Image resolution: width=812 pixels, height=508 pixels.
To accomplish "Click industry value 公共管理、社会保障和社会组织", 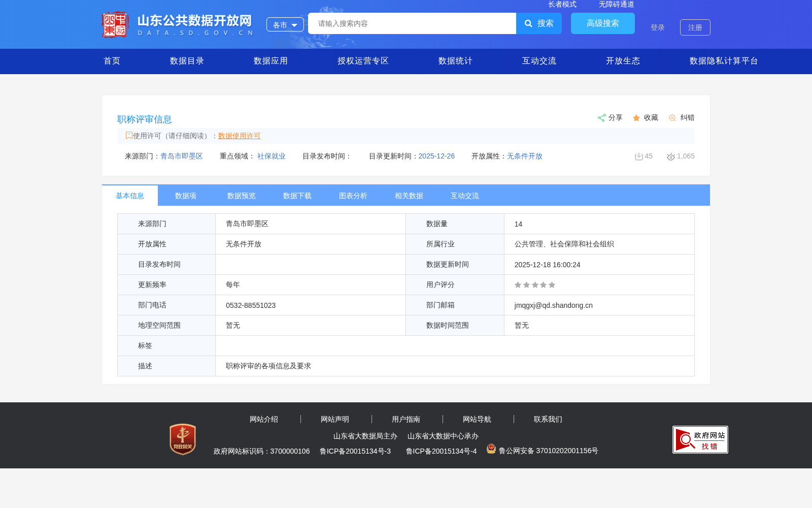I will pyautogui.click(x=564, y=244).
